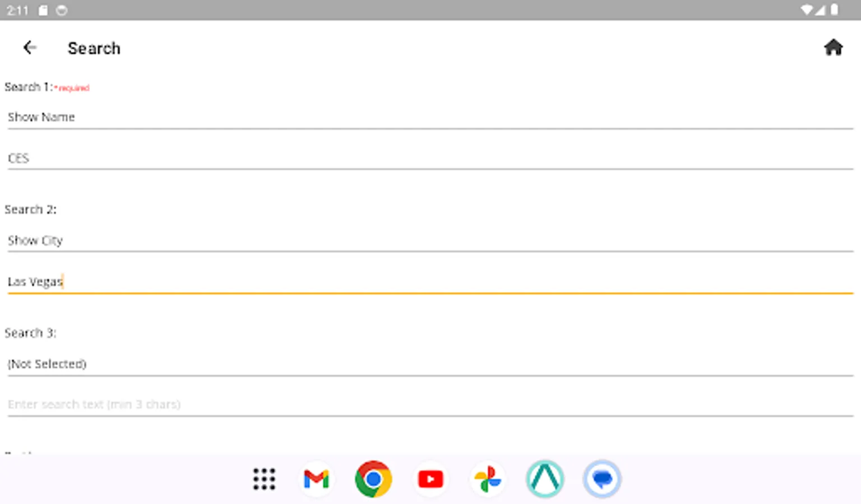
Task: Tap the back arrow icon
Action: [30, 48]
